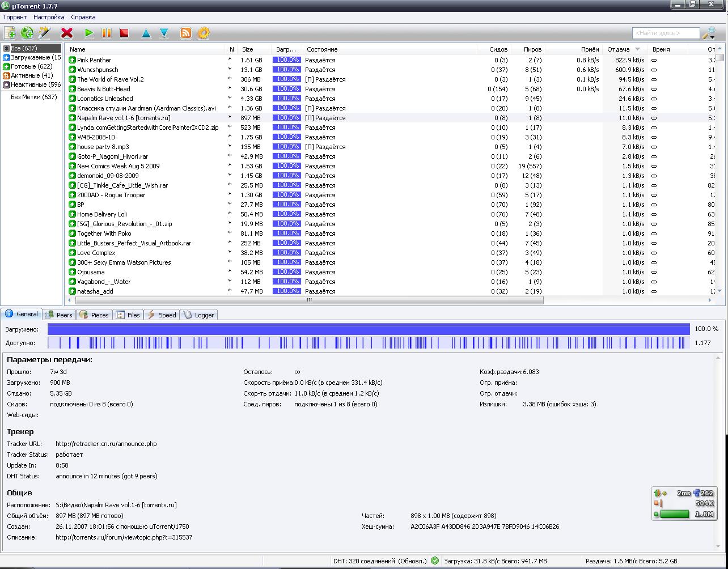This screenshot has width=728, height=569.
Task: Select the Pink Panther torrent row
Action: coord(390,60)
